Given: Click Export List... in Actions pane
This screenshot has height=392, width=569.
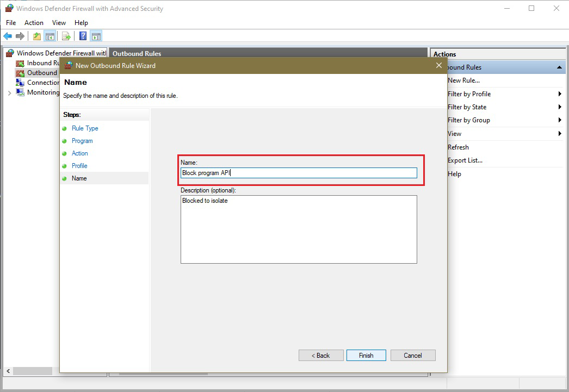Looking at the screenshot, I should tap(465, 160).
